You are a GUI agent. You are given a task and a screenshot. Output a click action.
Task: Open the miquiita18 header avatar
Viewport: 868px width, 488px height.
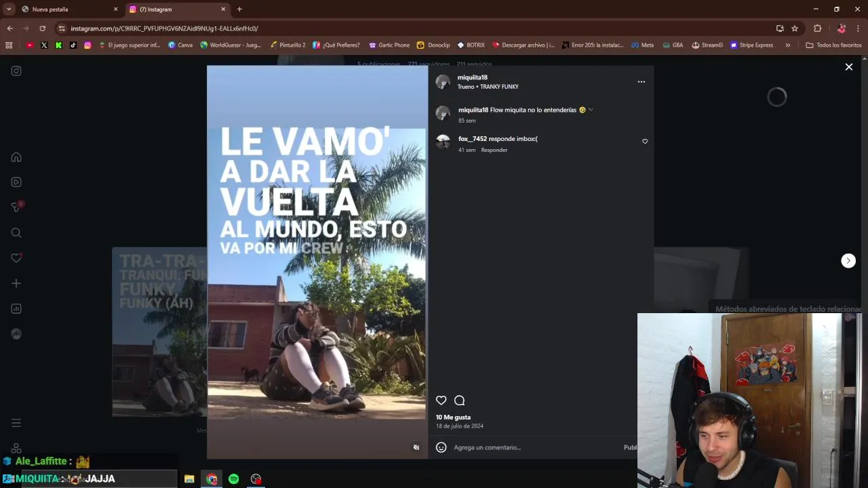(x=443, y=82)
